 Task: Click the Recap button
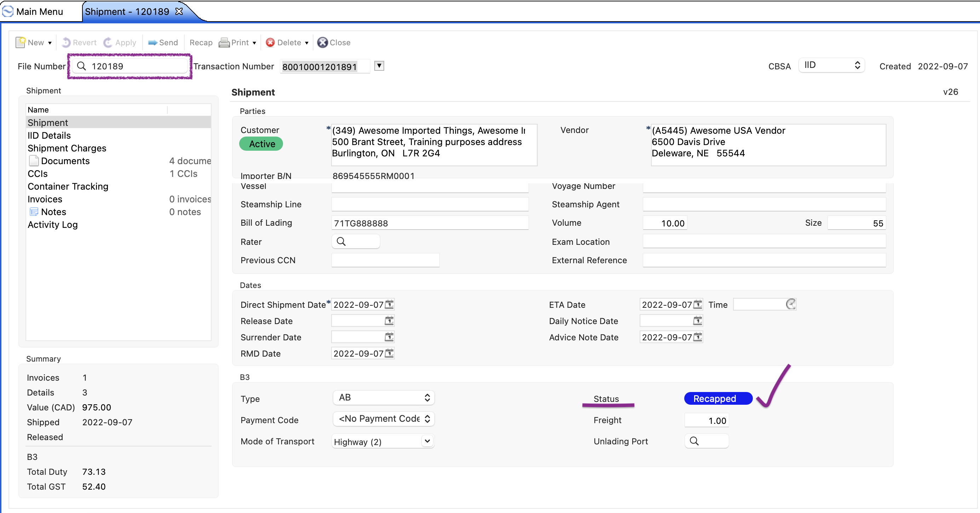tap(201, 42)
